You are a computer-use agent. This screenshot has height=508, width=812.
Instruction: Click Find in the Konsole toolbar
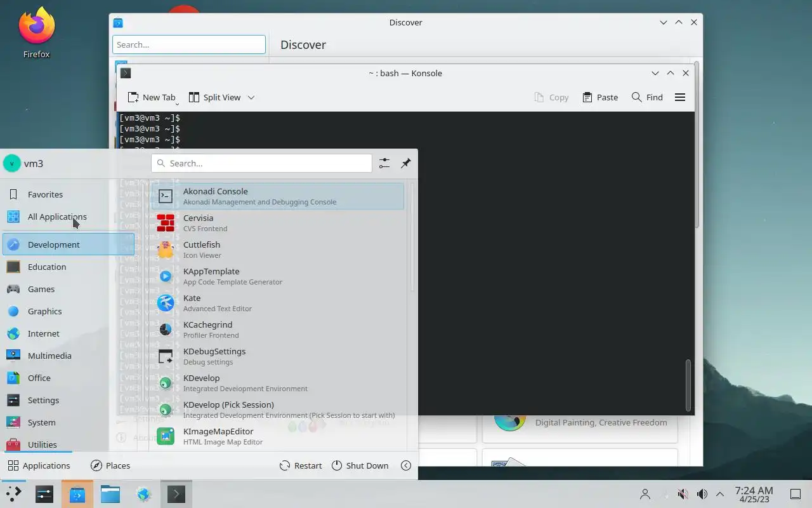coord(647,97)
